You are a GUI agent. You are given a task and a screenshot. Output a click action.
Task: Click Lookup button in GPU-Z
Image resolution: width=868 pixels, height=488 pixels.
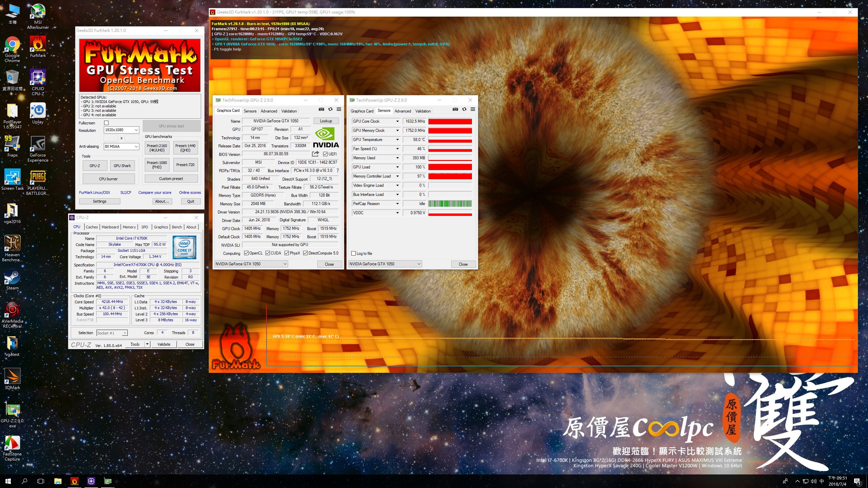[326, 121]
